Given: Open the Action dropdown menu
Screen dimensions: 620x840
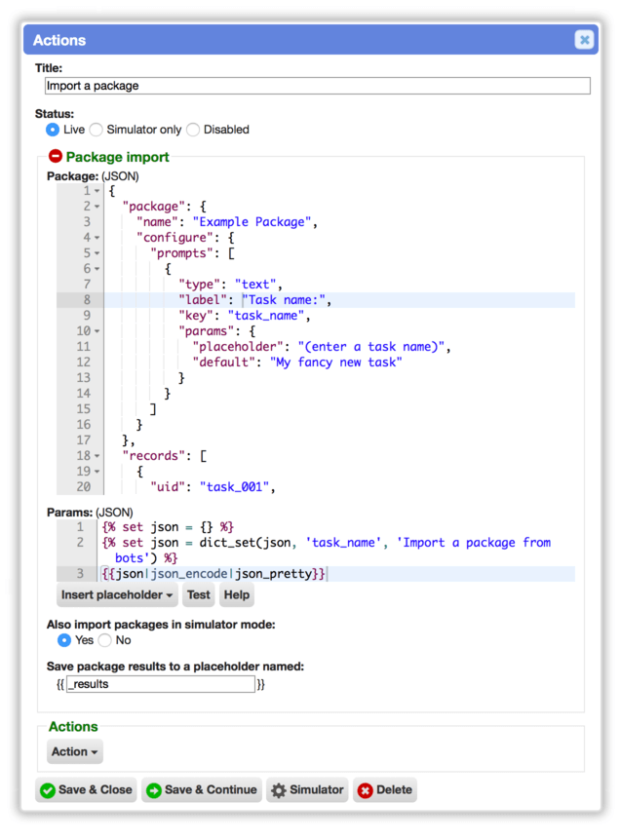Looking at the screenshot, I should coord(74,751).
